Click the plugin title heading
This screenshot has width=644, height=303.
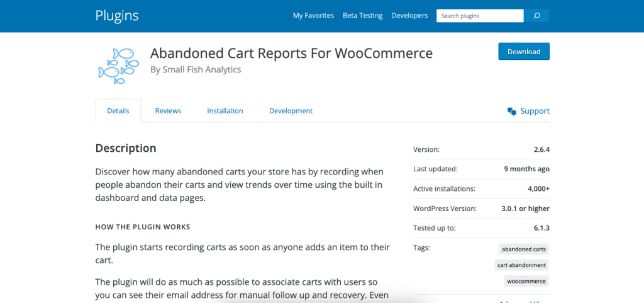[x=292, y=53]
